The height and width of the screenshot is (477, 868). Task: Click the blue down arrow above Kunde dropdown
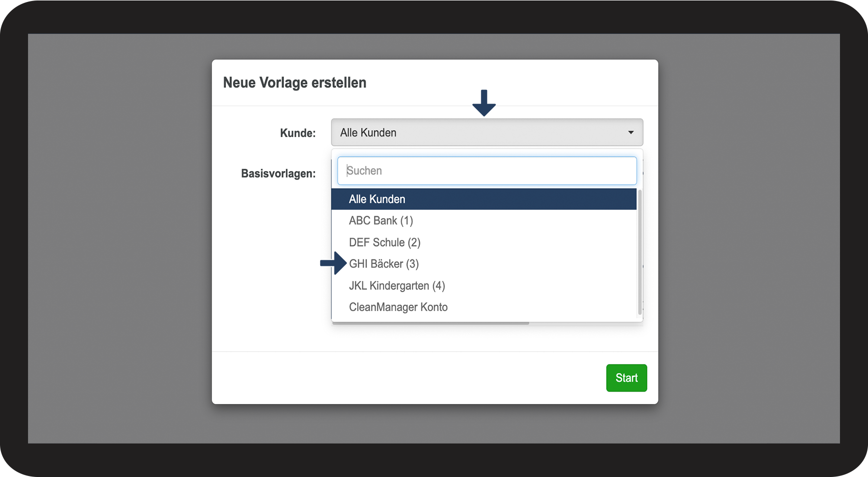point(484,103)
